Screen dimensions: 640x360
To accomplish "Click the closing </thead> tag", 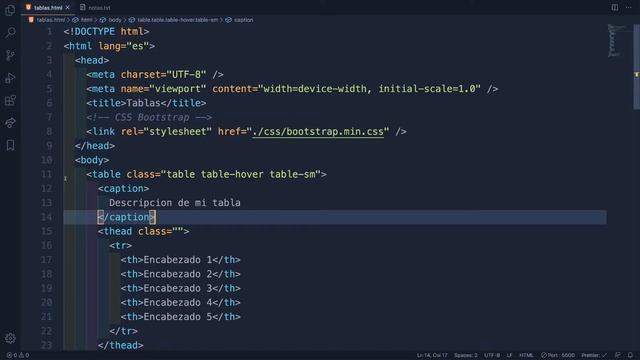I will (x=120, y=345).
